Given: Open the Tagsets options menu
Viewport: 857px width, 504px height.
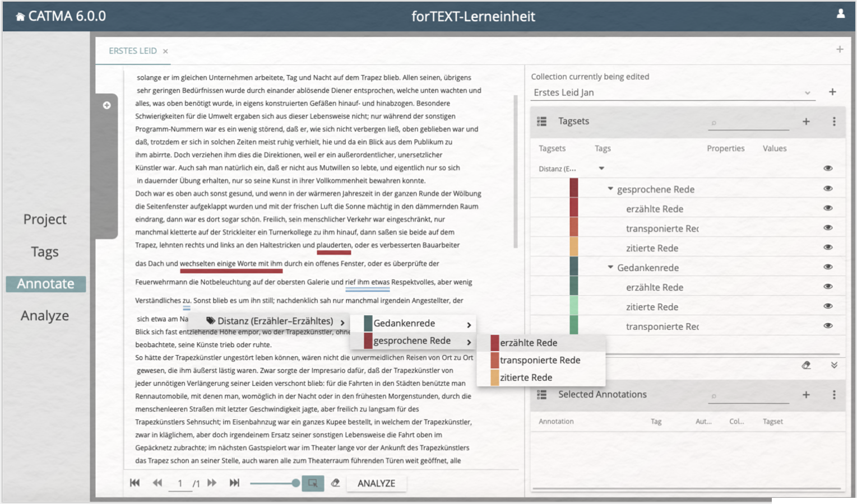Looking at the screenshot, I should 834,121.
